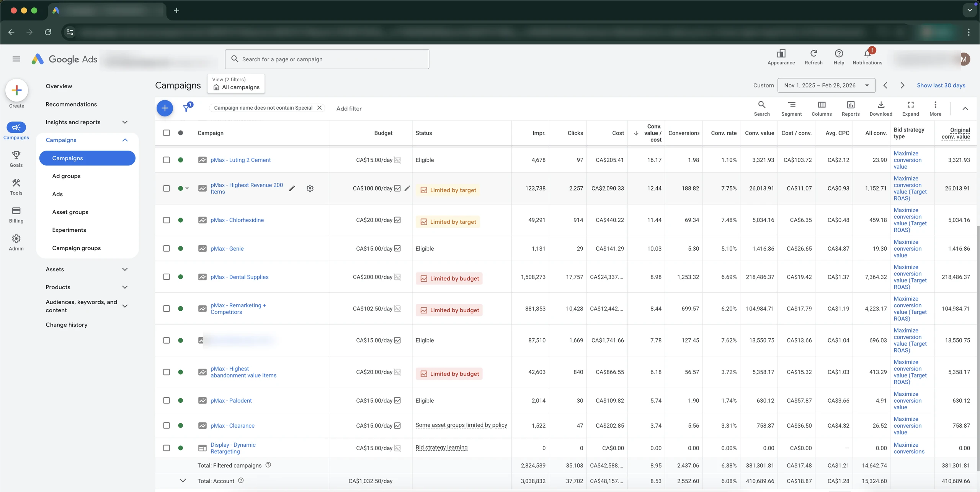The height and width of the screenshot is (492, 980).
Task: Open table Search tool
Action: pos(762,108)
